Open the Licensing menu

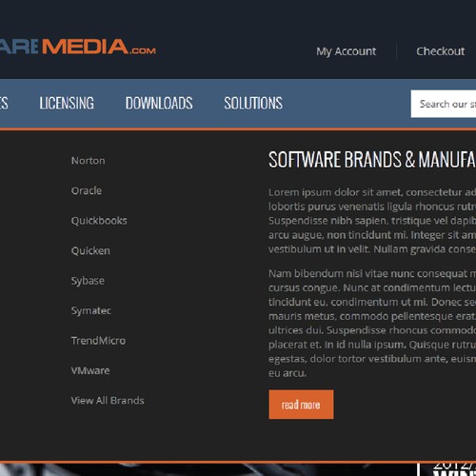tap(67, 103)
